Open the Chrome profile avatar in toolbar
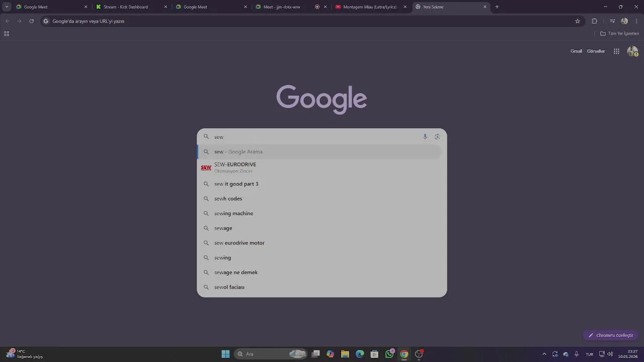644x362 pixels. pos(624,21)
